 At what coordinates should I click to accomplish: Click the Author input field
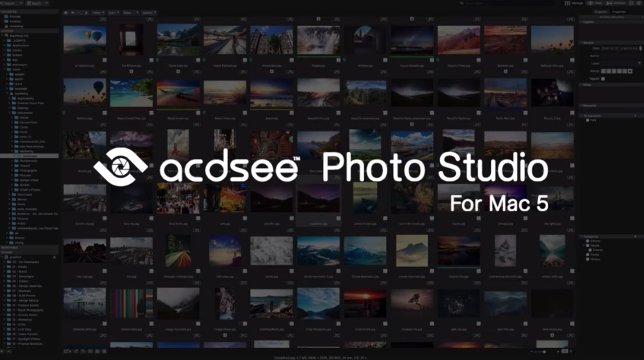(x=620, y=56)
